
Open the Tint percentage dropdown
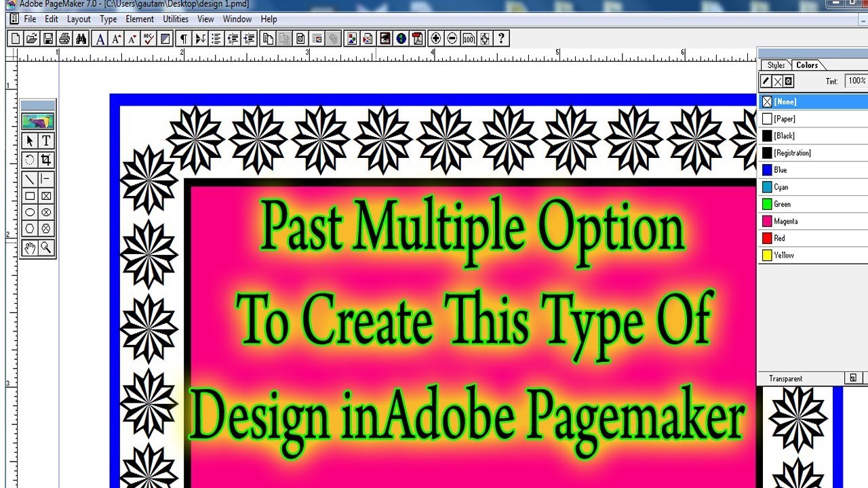tap(856, 81)
